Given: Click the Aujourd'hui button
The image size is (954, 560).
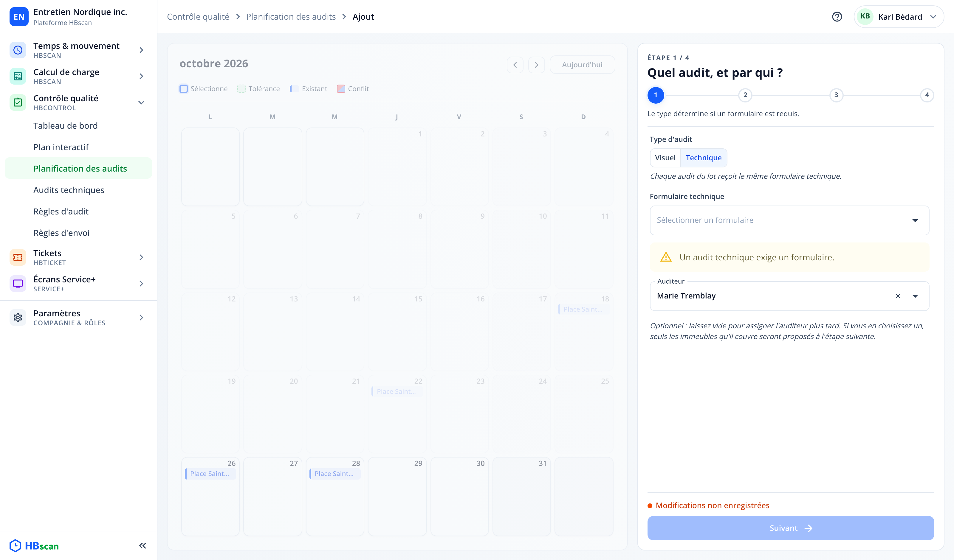Looking at the screenshot, I should (x=582, y=65).
